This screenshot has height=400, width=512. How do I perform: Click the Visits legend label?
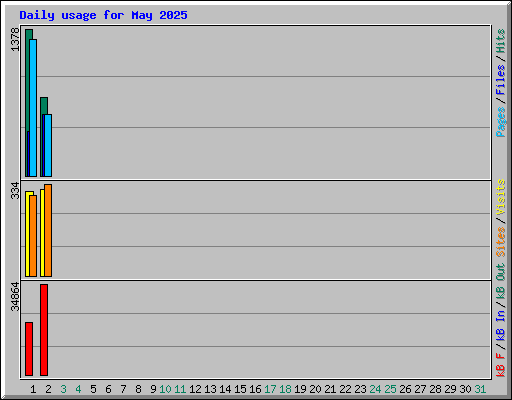[x=501, y=197]
